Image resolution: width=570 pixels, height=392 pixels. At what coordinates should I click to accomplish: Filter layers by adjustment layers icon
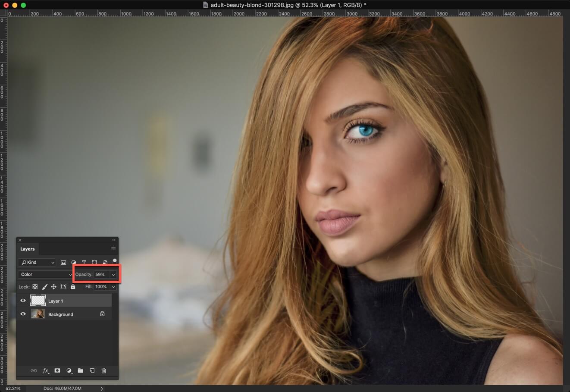tap(74, 262)
